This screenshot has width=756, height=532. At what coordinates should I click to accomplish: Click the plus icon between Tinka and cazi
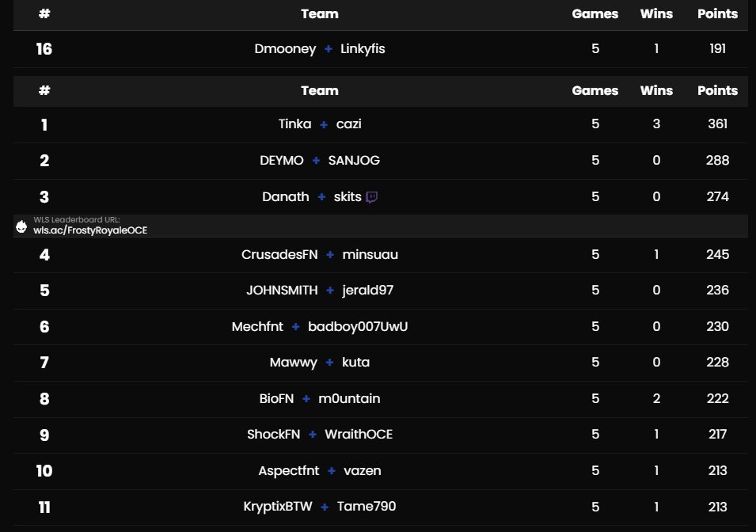click(324, 124)
